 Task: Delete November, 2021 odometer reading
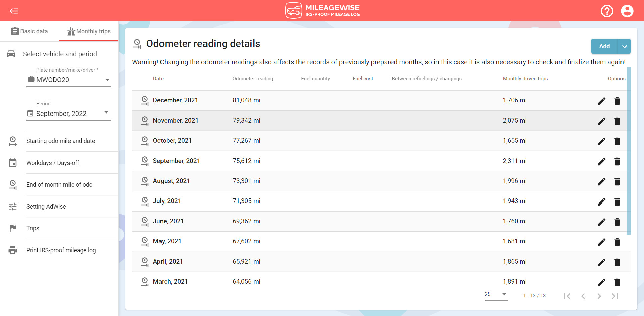[617, 121]
